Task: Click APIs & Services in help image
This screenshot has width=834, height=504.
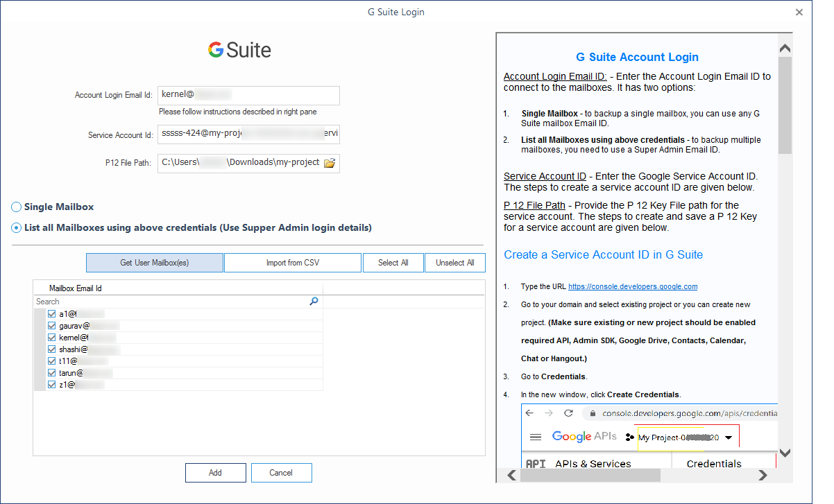Action: 593,464
